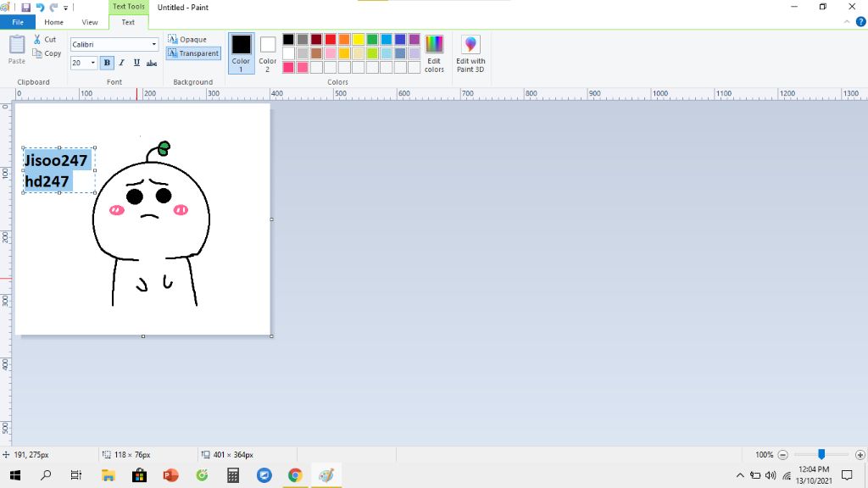Toggle Underline formatting
This screenshot has height=488, width=868.
coord(136,63)
